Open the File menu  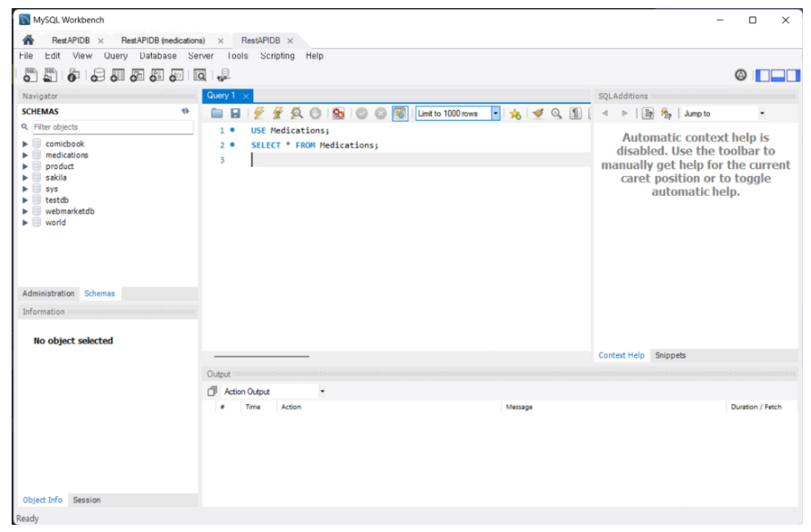coord(26,55)
